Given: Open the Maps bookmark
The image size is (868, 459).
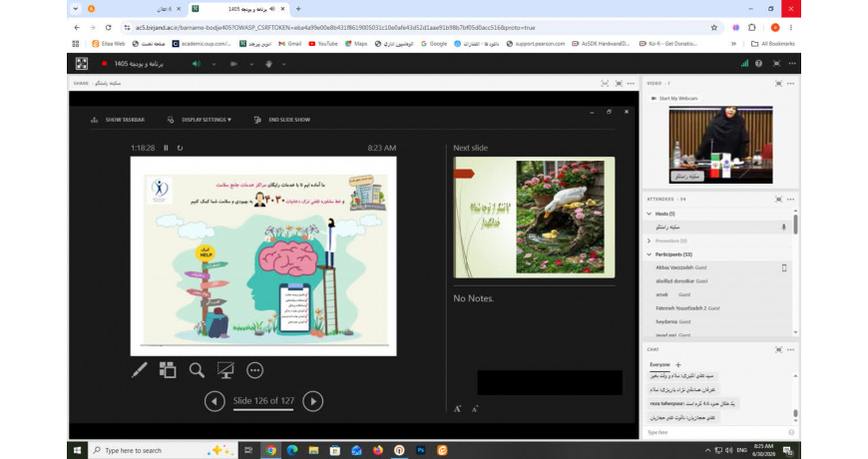Looking at the screenshot, I should 356,44.
